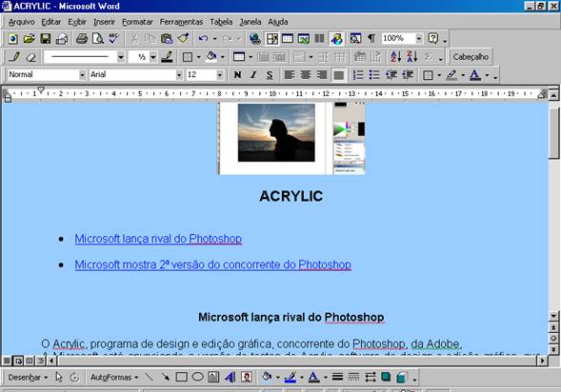Select objects arrow pointer tool
This screenshot has height=392, width=561.
59,377
